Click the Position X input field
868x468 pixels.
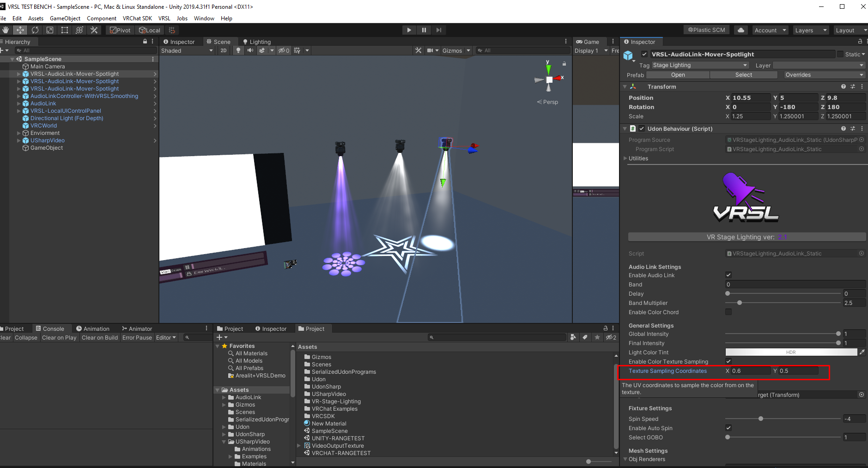(x=751, y=97)
